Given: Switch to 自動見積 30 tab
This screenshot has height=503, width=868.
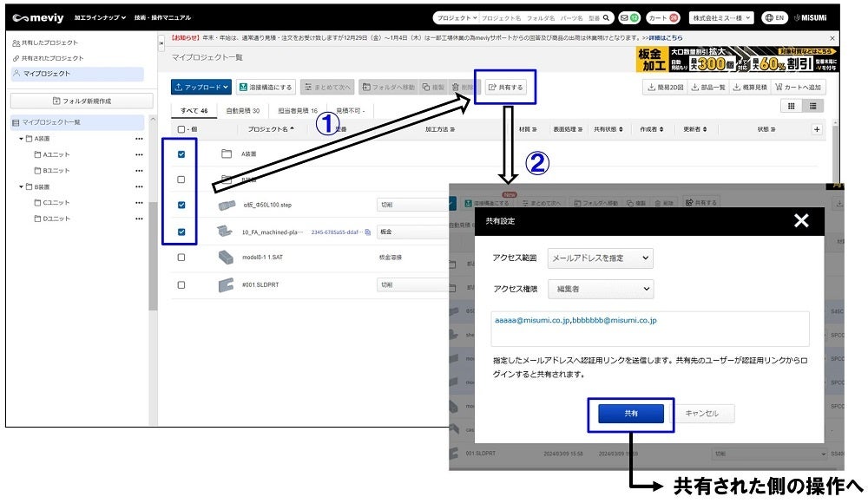Looking at the screenshot, I should 242,111.
